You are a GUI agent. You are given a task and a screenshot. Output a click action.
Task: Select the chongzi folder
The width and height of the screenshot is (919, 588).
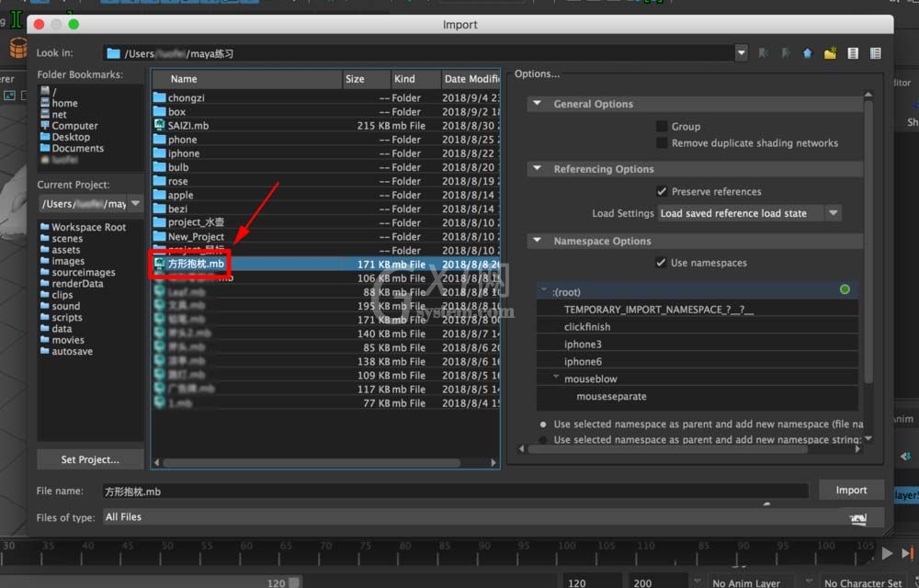tap(326, 97)
